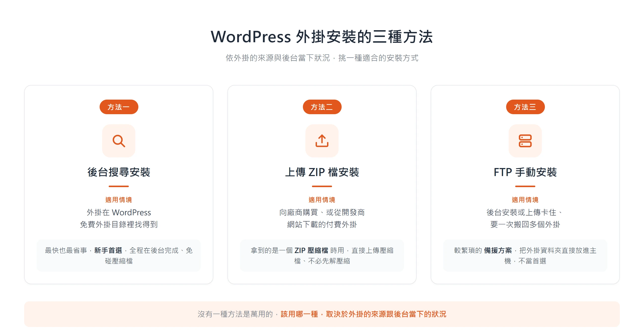This screenshot has height=333, width=644.
Task: Select the heading FTP 手動安裝
Action: coord(525,172)
